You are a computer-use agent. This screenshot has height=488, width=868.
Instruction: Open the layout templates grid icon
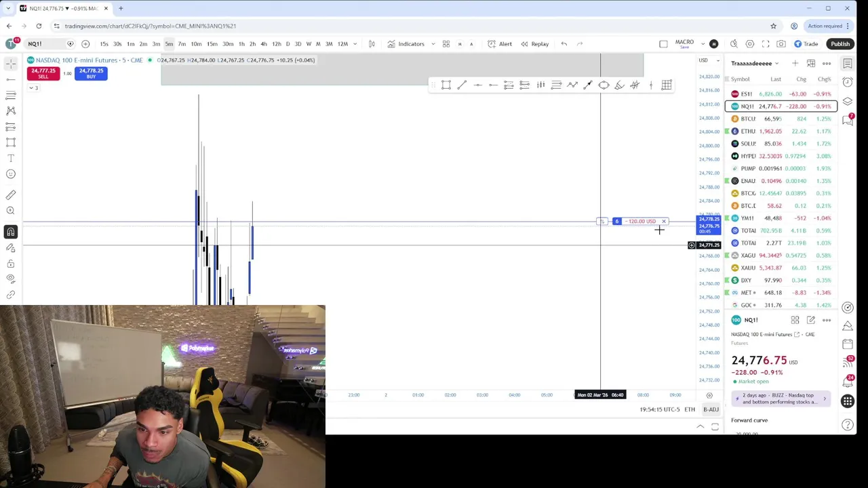click(x=446, y=44)
